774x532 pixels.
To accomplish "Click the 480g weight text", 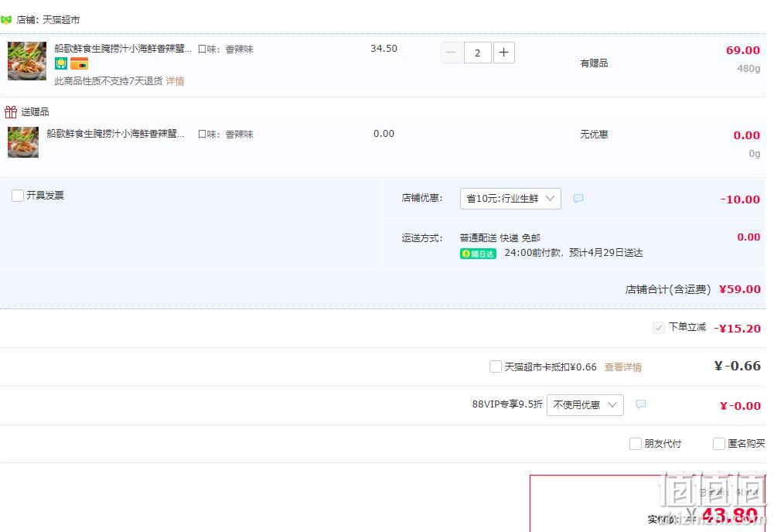I will pyautogui.click(x=748, y=69).
